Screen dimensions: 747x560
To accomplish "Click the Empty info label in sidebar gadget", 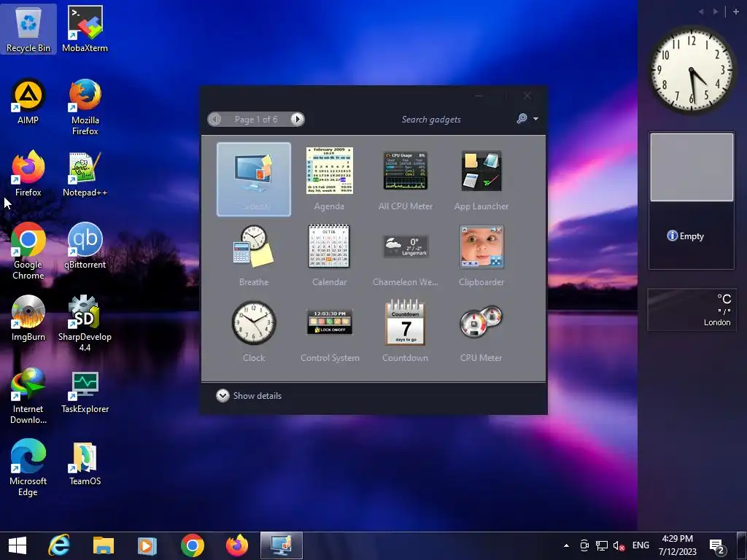I will [x=686, y=236].
